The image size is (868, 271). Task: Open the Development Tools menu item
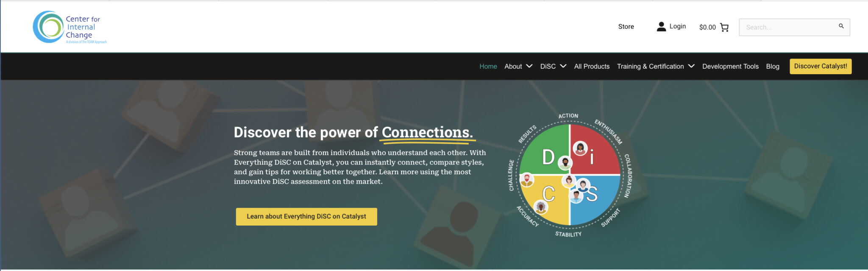tap(730, 66)
